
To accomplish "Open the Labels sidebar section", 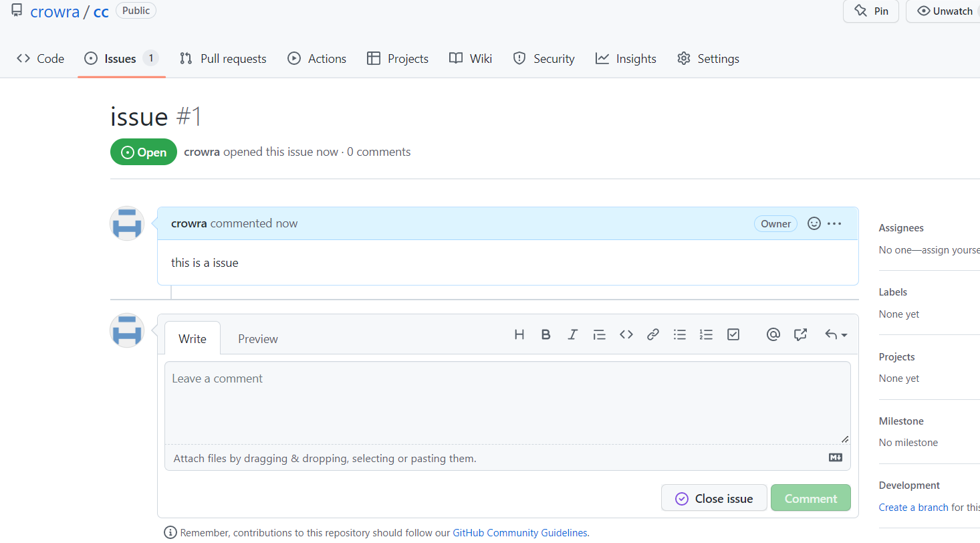I will (x=893, y=292).
